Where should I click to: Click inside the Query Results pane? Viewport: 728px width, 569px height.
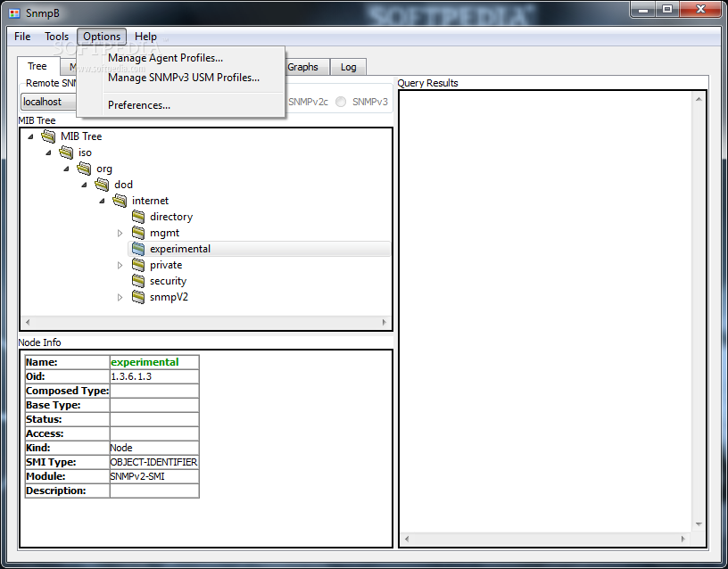point(546,312)
